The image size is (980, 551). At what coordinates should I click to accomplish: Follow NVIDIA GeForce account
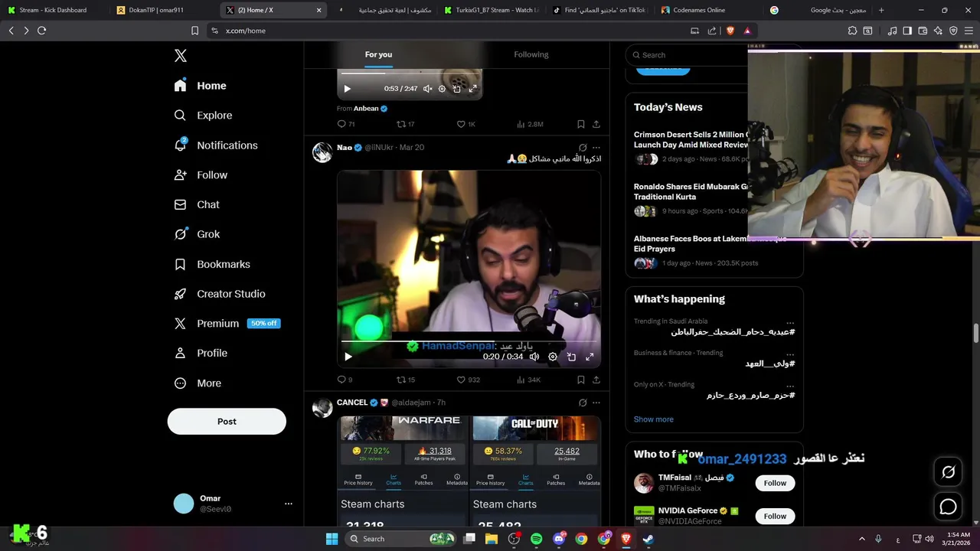(775, 516)
